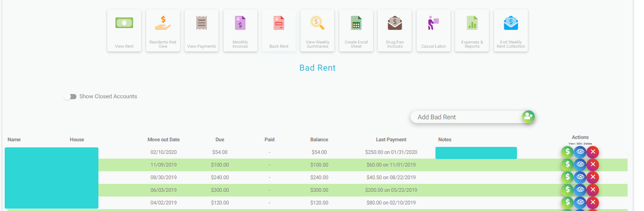Screen dimensions: 644x211
Task: Click the Balance column header
Action: point(319,139)
